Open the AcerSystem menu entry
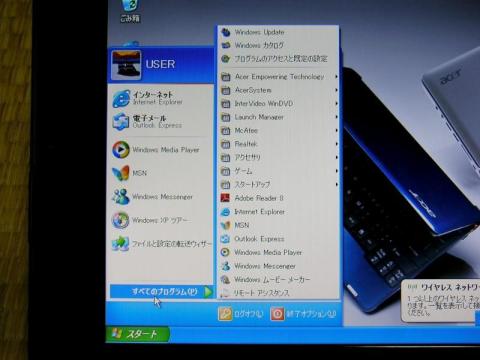This screenshot has width=480, height=360. (279, 90)
